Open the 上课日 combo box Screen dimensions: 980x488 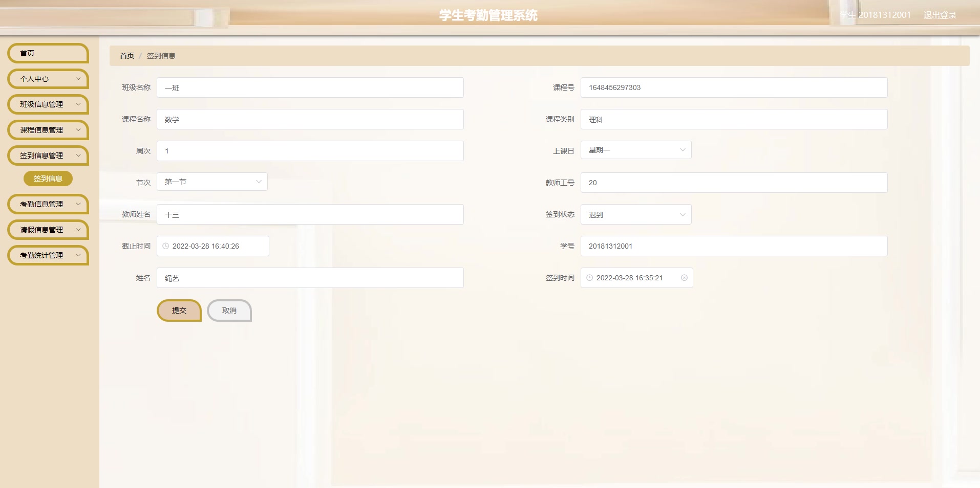635,150
